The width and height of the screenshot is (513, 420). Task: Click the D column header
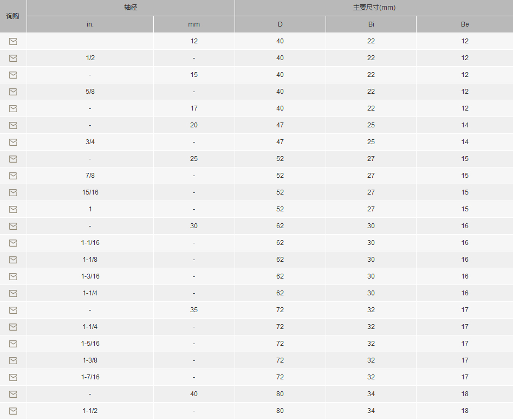(280, 24)
